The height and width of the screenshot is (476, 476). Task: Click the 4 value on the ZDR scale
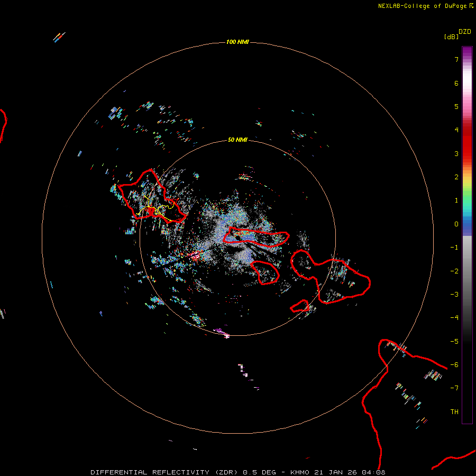(x=456, y=130)
